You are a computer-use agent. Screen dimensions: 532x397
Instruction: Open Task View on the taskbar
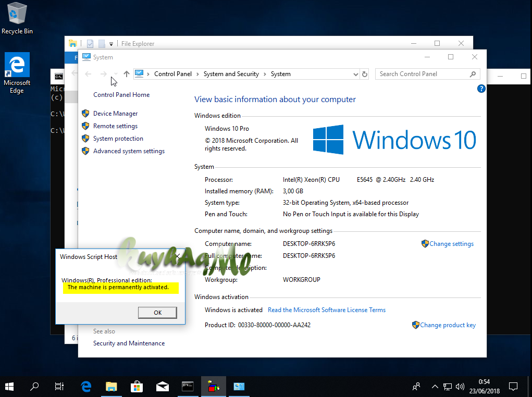(59, 387)
